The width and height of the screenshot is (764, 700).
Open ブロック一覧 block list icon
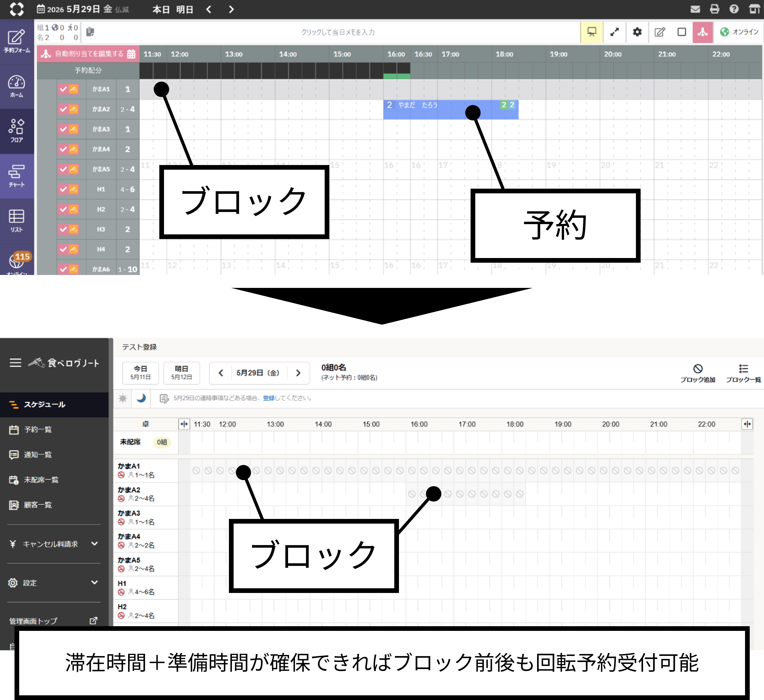tap(743, 374)
